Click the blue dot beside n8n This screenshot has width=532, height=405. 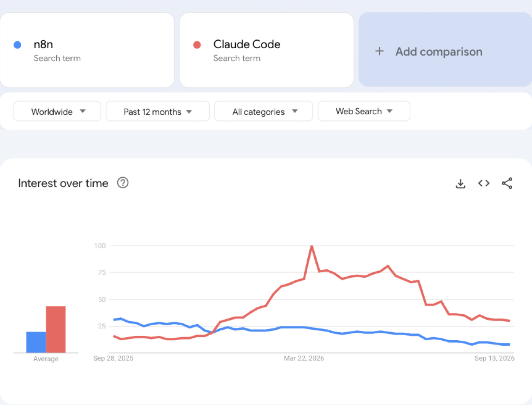coord(17,45)
